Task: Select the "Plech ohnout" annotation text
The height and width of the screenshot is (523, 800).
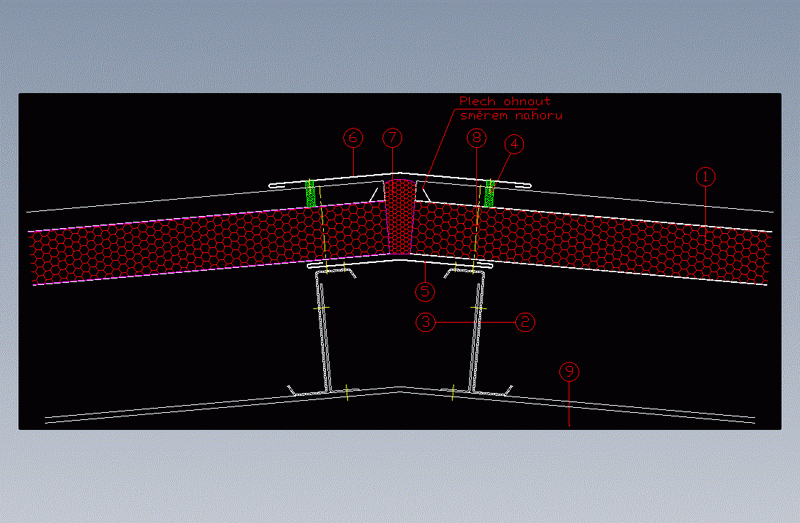Action: (x=504, y=101)
